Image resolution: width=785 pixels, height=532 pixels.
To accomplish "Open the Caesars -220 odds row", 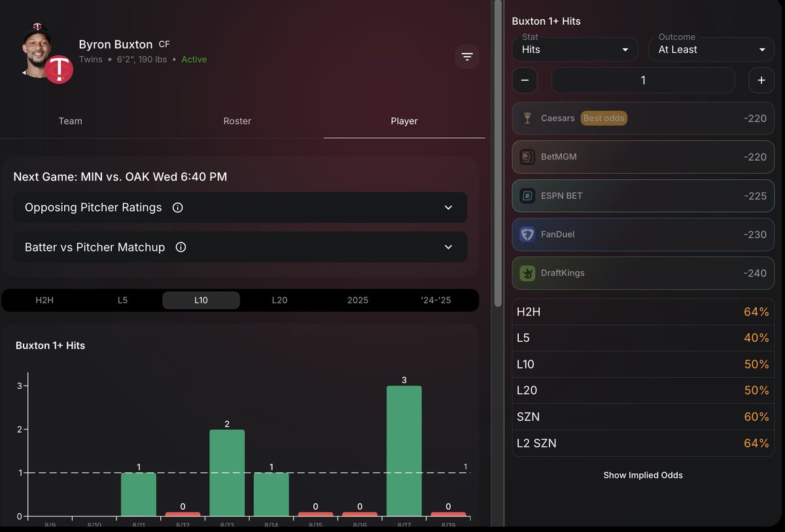I will pyautogui.click(x=643, y=118).
